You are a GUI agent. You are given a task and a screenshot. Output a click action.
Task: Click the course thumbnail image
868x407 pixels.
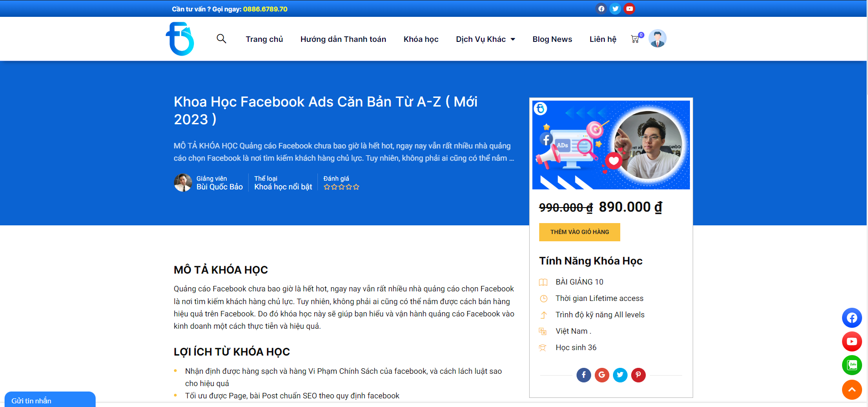click(x=611, y=145)
